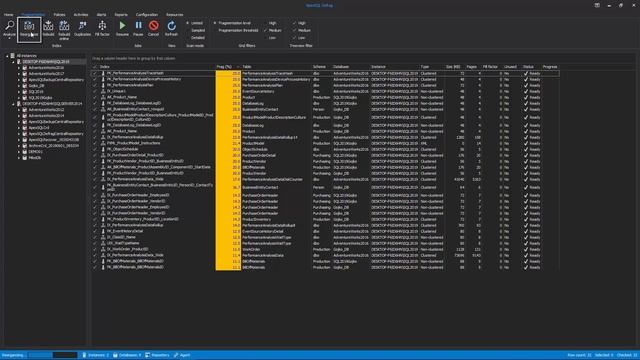Open the Analyze dropdown arrow
640x360 pixels.
[9, 38]
